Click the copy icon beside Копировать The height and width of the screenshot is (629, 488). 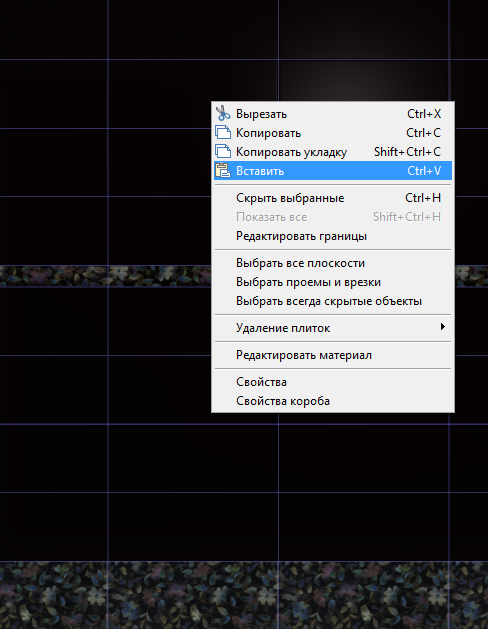[223, 132]
